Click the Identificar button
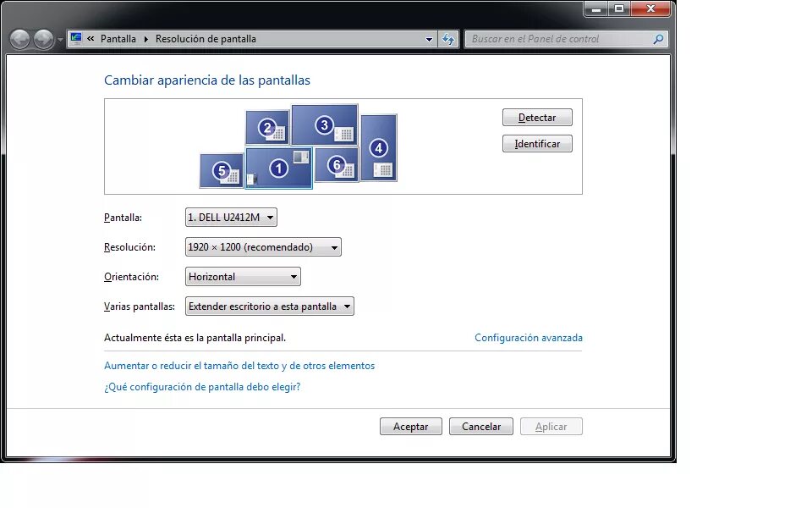 pyautogui.click(x=537, y=144)
